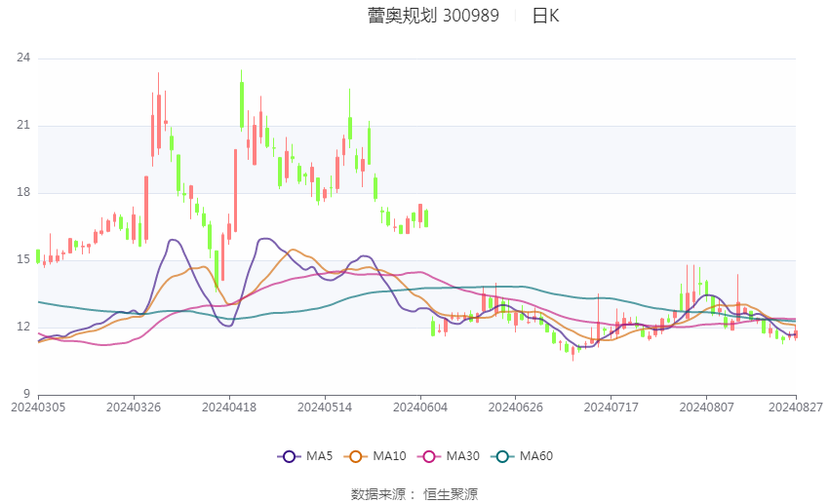
Task: Click the 9 price label at axis bottom
Action: click(26, 394)
